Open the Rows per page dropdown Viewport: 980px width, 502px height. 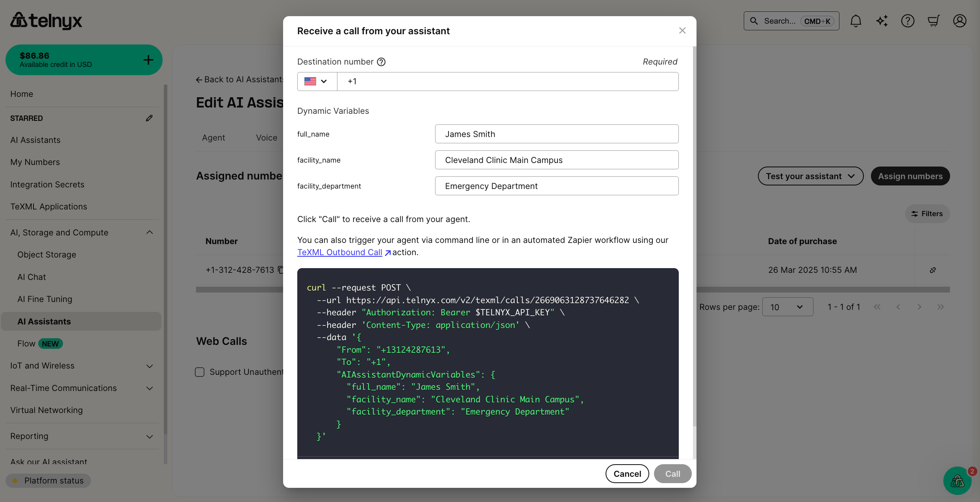pos(787,307)
